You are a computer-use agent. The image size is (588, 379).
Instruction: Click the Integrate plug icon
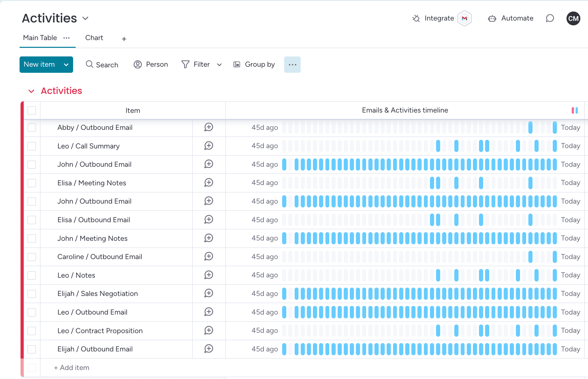pos(416,18)
